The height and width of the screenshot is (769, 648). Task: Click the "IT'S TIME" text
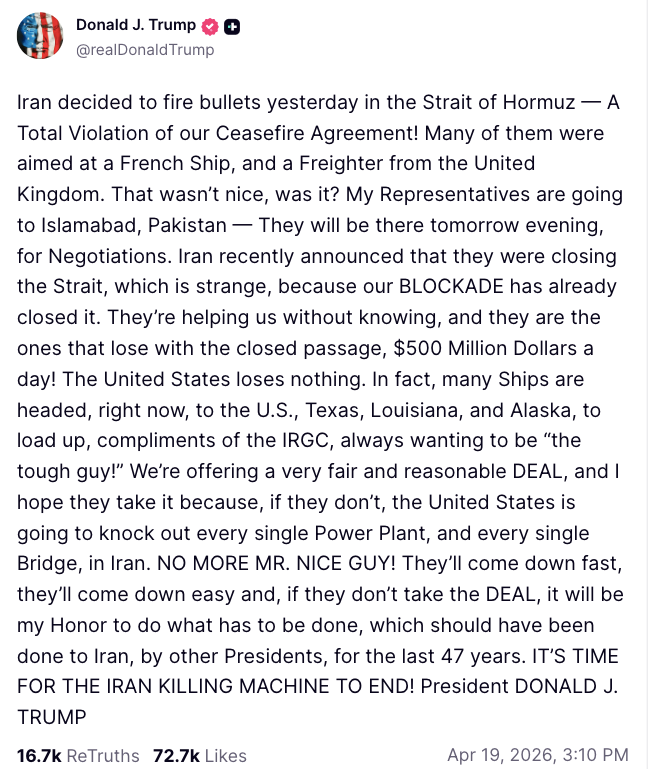coord(566,655)
